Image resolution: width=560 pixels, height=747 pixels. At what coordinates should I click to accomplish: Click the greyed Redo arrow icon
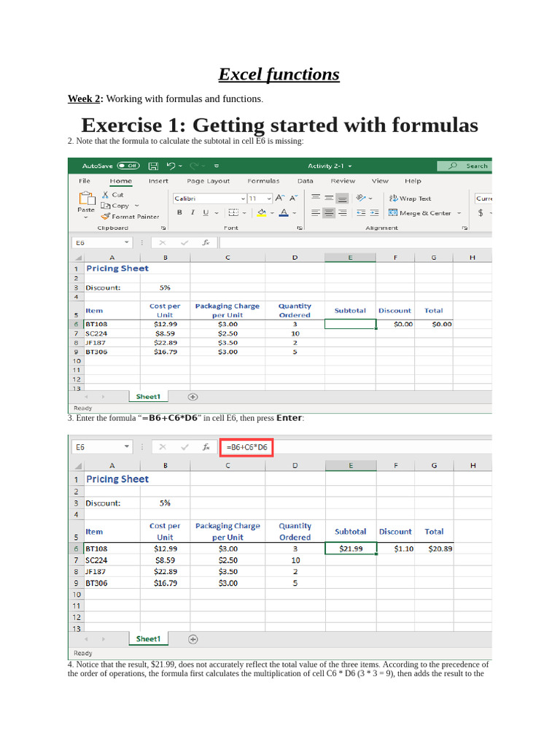tap(194, 166)
